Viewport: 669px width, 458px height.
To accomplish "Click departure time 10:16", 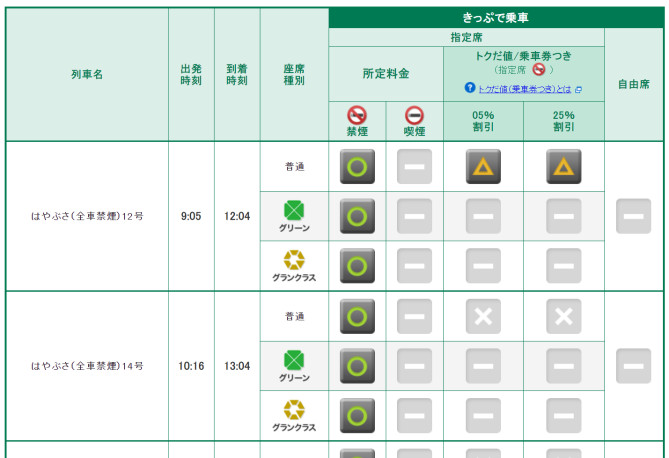I will 191,366.
